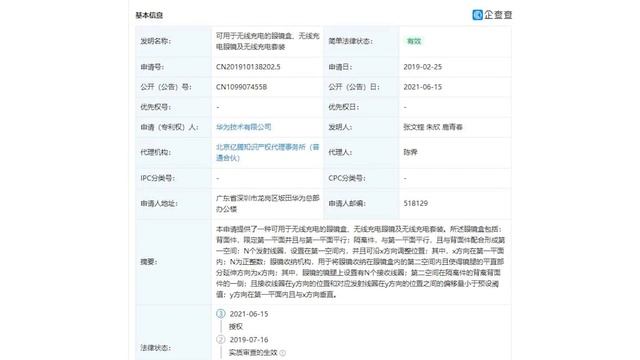Image resolution: width=640 pixels, height=360 pixels.
Task: Open the 华为技术有限公司 applicant link
Action: point(244,127)
